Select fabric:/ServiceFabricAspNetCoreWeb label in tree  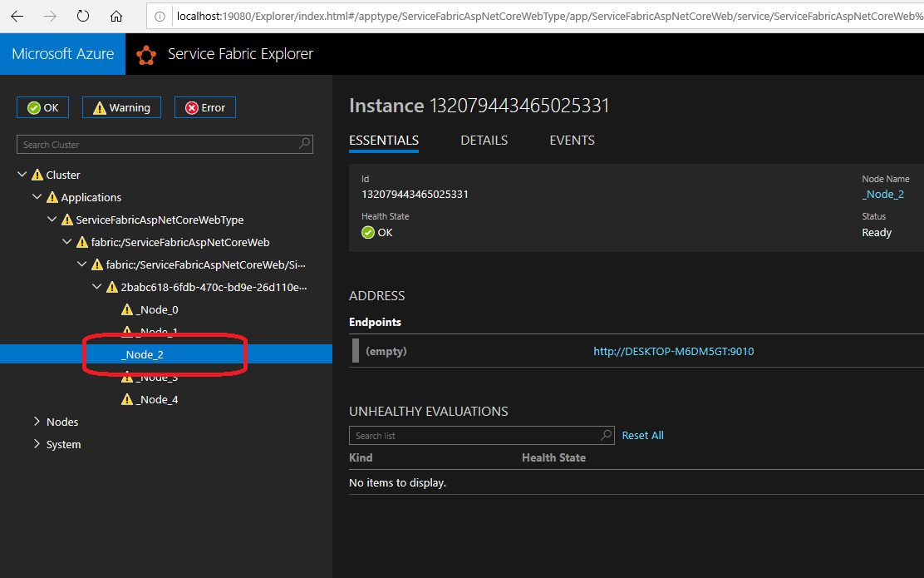[180, 242]
